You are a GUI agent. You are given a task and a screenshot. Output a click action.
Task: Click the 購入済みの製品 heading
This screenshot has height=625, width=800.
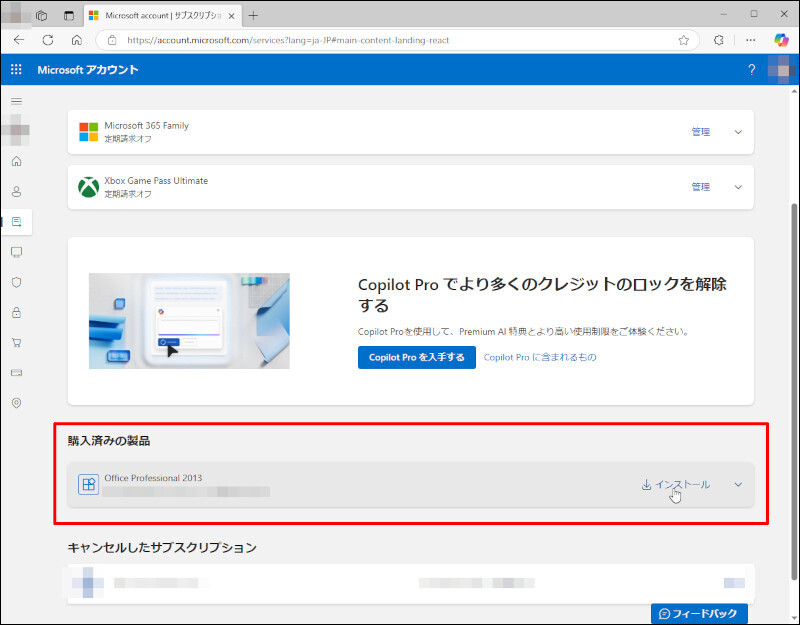coord(109,441)
